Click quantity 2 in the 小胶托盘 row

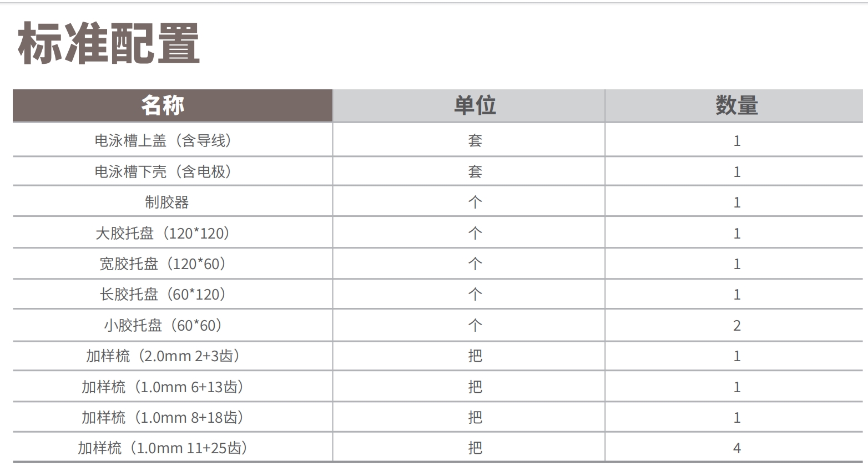[736, 326]
